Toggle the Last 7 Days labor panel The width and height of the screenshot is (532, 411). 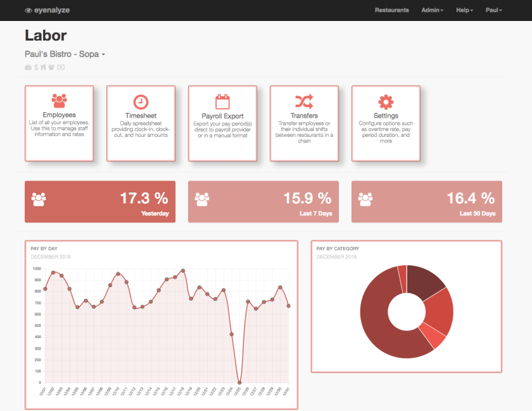point(263,201)
